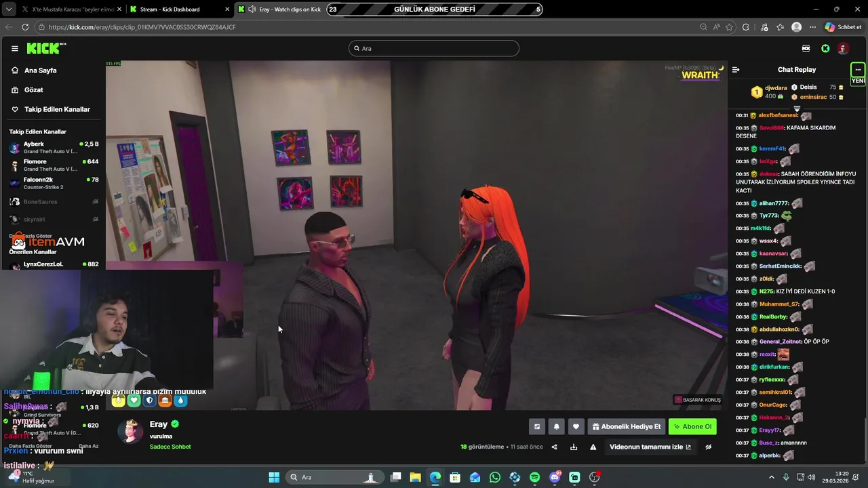Mute the Eray tab audio speaker
Viewport: 868px width, 488px height.
pyautogui.click(x=252, y=9)
